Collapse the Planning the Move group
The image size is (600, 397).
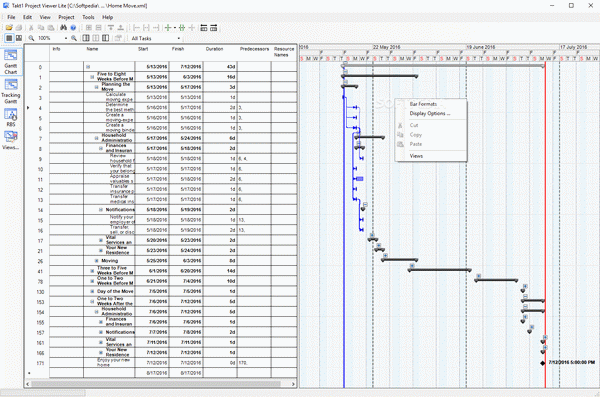(96, 87)
